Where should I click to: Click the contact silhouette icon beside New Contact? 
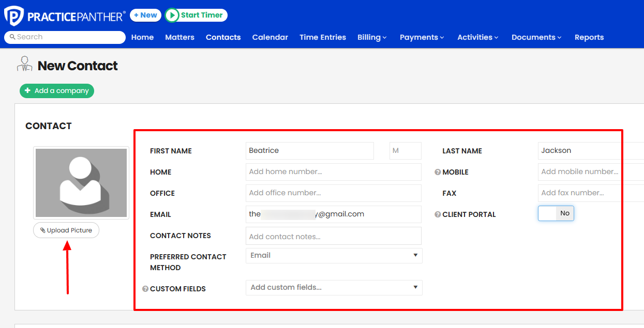pyautogui.click(x=24, y=64)
